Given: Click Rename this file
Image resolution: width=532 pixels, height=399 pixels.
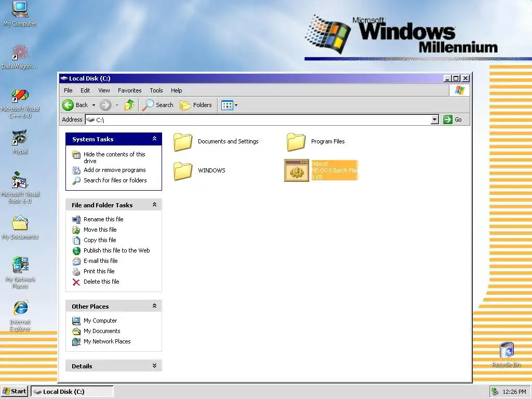Looking at the screenshot, I should tap(103, 219).
